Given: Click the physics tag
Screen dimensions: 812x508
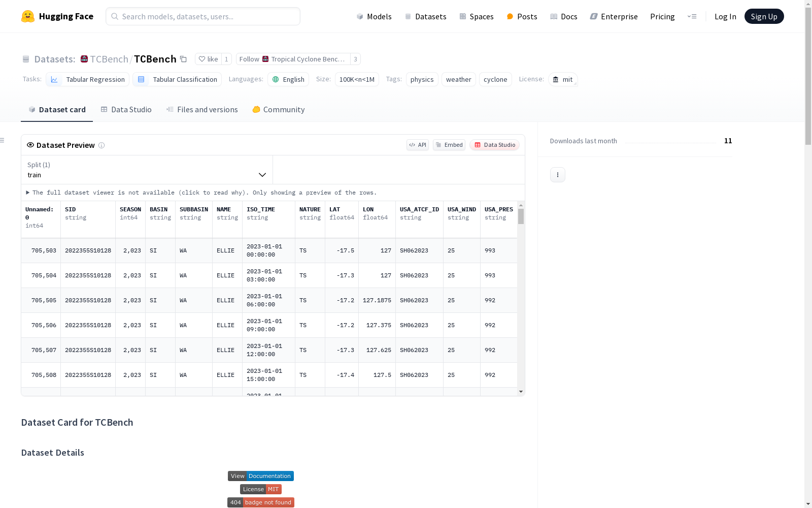Looking at the screenshot, I should click(x=422, y=79).
